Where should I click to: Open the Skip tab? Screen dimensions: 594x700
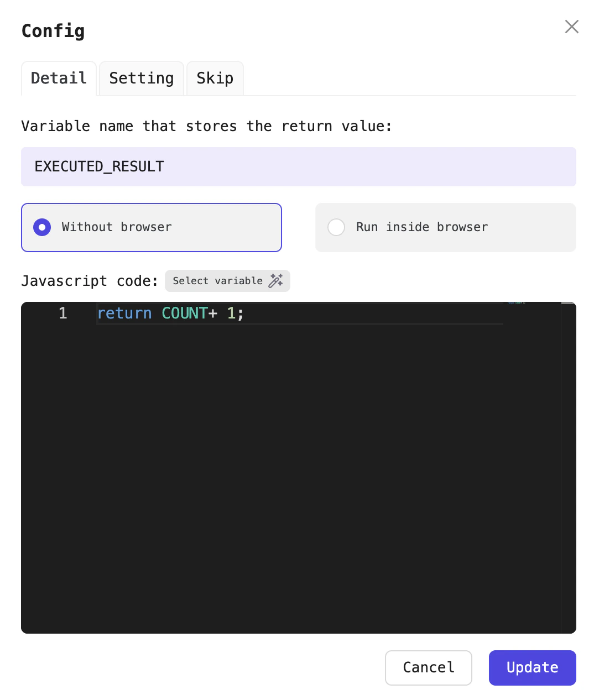click(x=215, y=79)
